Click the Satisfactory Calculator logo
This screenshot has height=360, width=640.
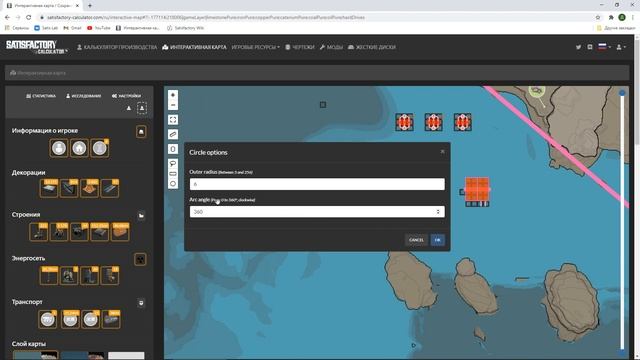[x=36, y=47]
